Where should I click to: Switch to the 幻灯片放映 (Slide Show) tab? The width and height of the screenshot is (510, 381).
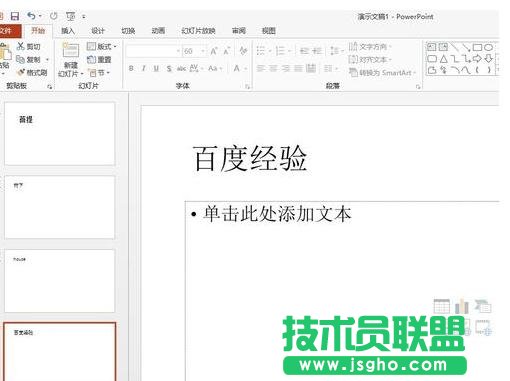coord(198,31)
